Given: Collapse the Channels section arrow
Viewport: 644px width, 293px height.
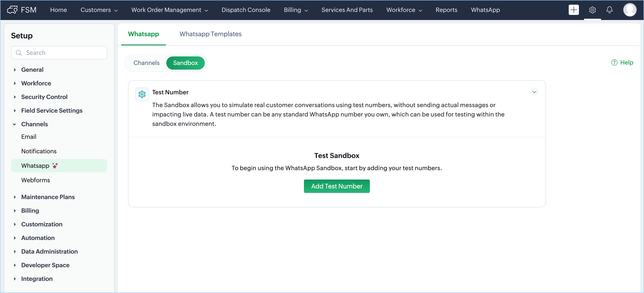Looking at the screenshot, I should 14,124.
